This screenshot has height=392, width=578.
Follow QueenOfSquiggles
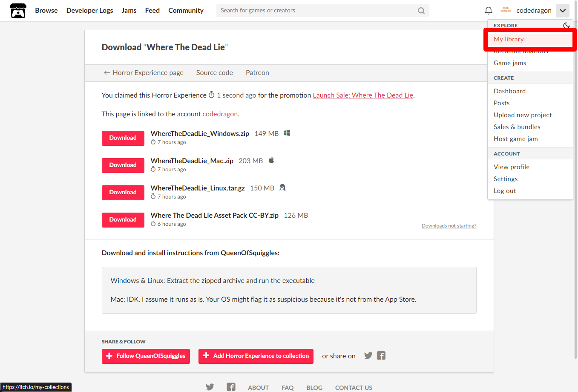click(146, 356)
